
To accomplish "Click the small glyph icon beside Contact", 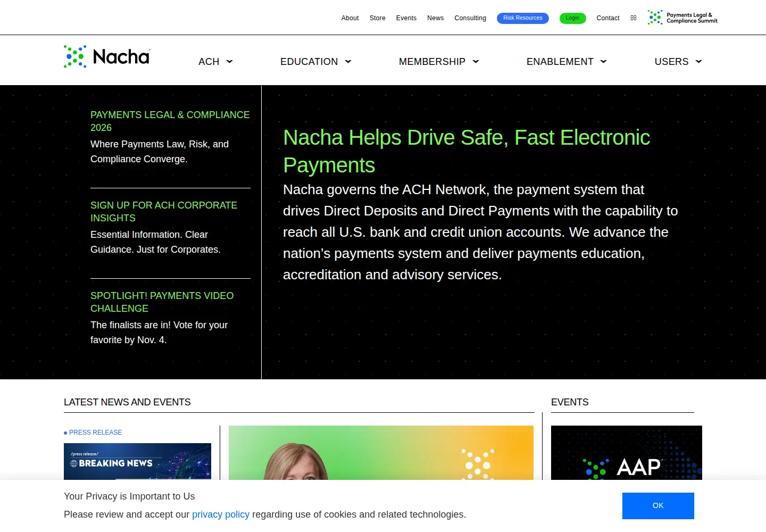I will (634, 18).
